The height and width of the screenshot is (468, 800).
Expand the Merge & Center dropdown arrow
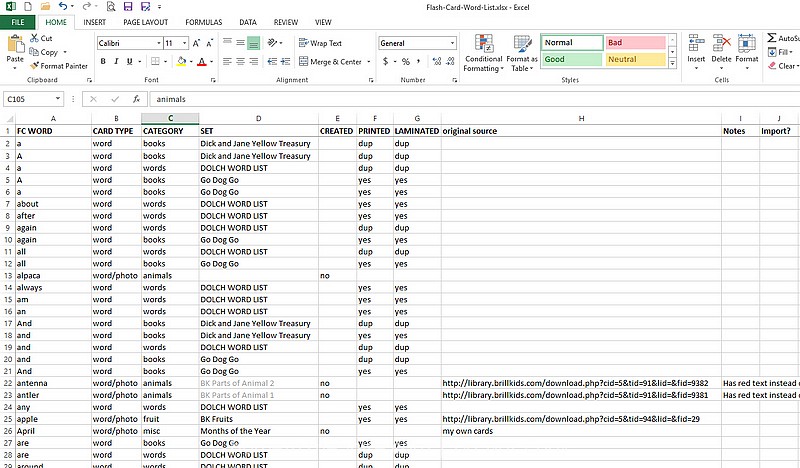tap(369, 62)
